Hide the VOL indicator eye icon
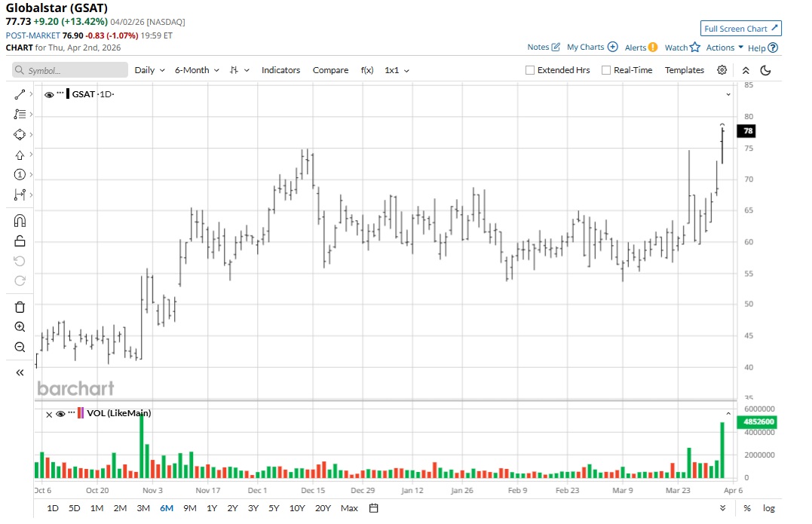This screenshot has width=812, height=524. tap(60, 414)
